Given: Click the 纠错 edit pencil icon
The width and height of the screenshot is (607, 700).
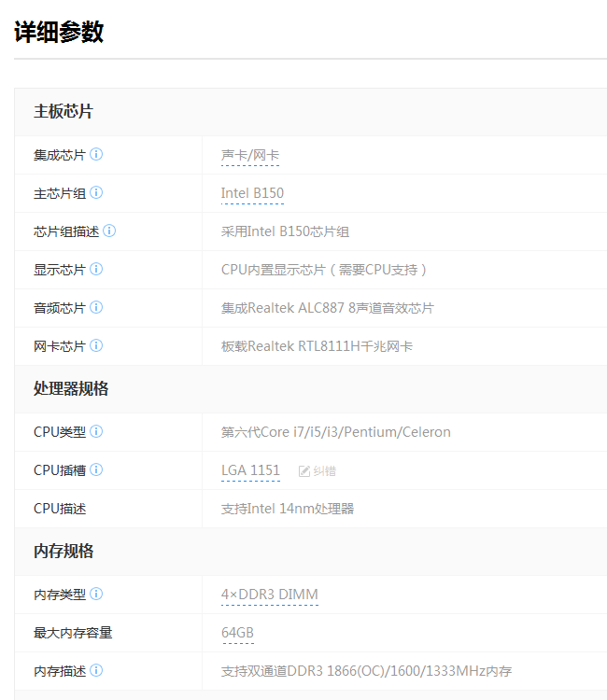Looking at the screenshot, I should 304,471.
